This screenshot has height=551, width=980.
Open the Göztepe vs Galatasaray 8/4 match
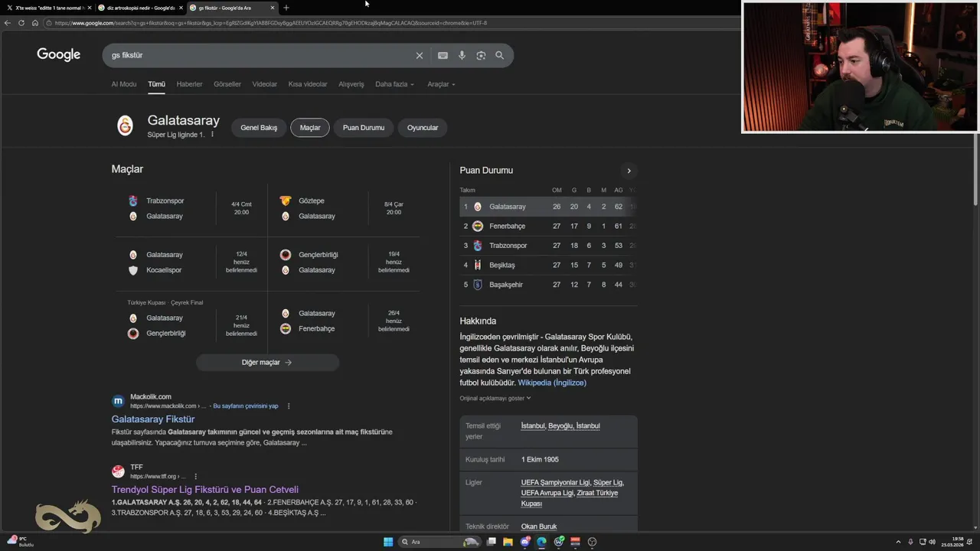pyautogui.click(x=344, y=208)
